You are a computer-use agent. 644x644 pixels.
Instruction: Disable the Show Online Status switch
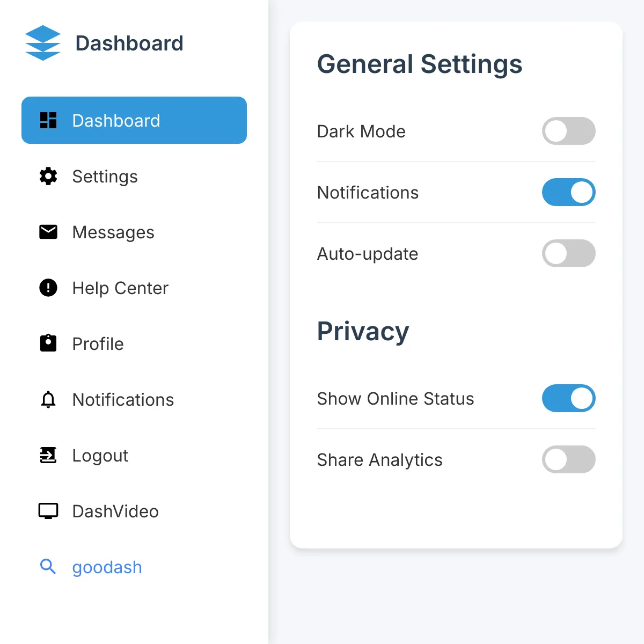pyautogui.click(x=569, y=398)
